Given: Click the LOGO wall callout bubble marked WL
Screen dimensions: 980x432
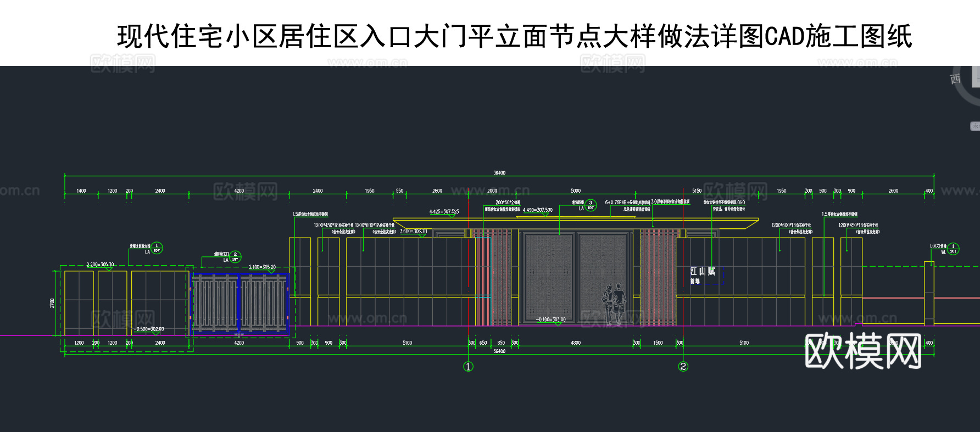Looking at the screenshot, I should click(x=953, y=249).
